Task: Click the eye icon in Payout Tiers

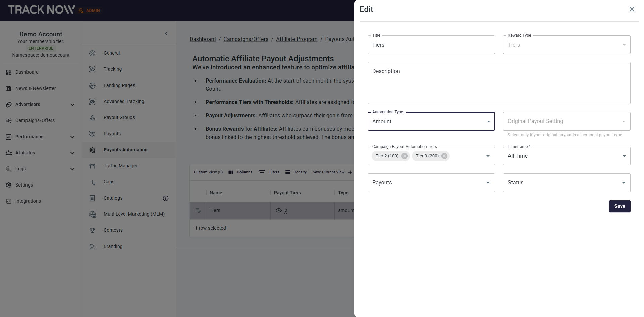Action: 278,211
